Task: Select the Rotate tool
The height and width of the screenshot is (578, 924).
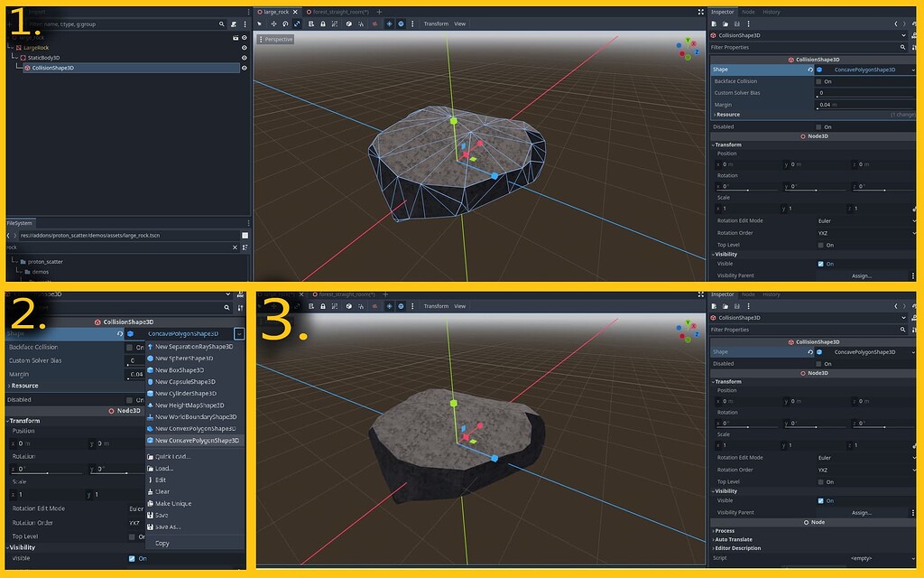Action: (285, 23)
